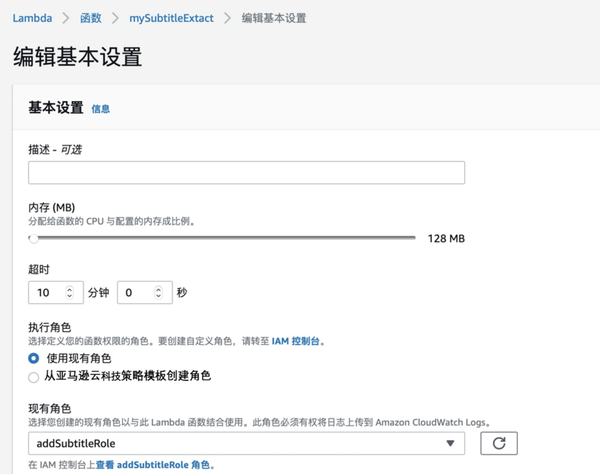
Task: Open mySubtitleExtact breadcrumb link
Action: click(x=171, y=18)
